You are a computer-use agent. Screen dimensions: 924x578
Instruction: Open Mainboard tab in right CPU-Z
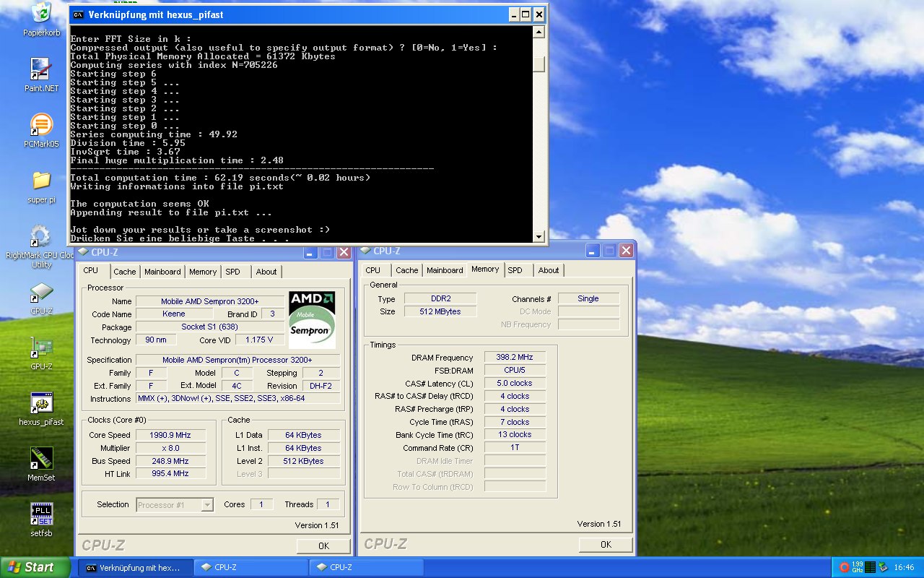[445, 270]
